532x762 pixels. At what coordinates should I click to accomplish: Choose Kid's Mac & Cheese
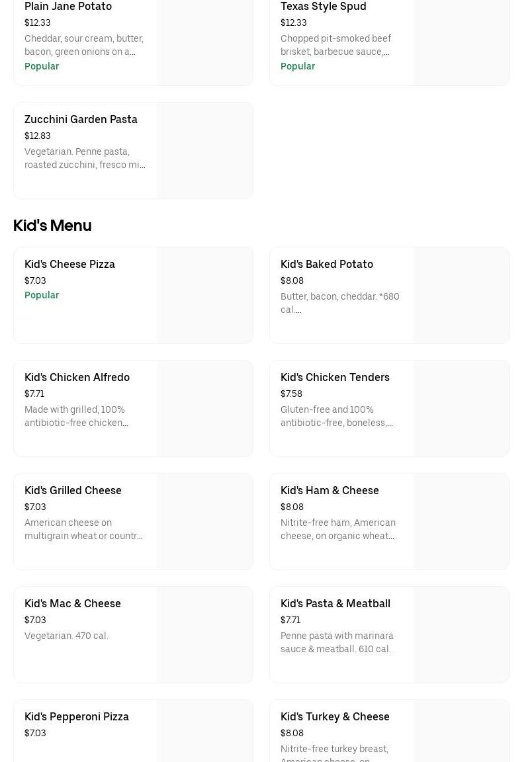point(73,604)
